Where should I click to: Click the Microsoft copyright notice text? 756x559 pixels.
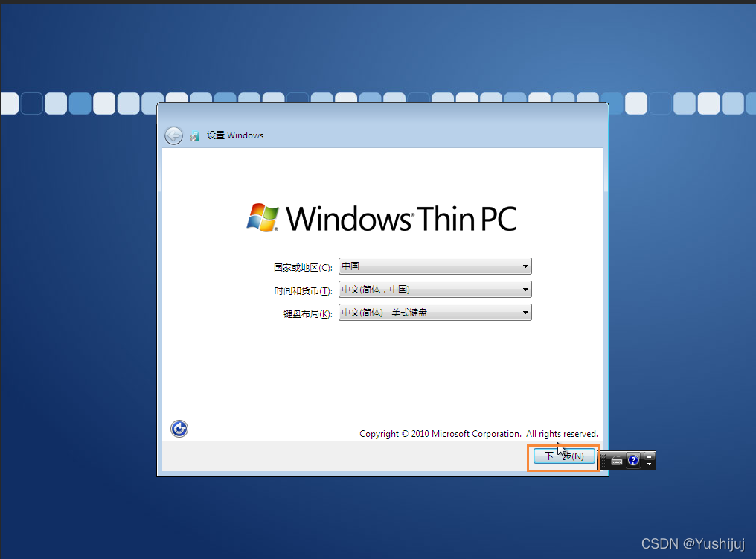point(478,434)
